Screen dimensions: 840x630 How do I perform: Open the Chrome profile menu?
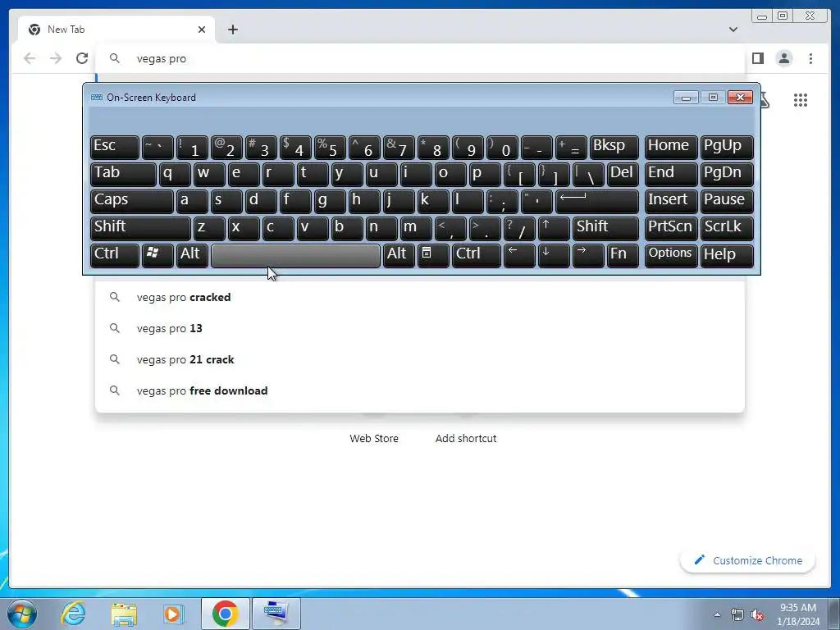[783, 58]
